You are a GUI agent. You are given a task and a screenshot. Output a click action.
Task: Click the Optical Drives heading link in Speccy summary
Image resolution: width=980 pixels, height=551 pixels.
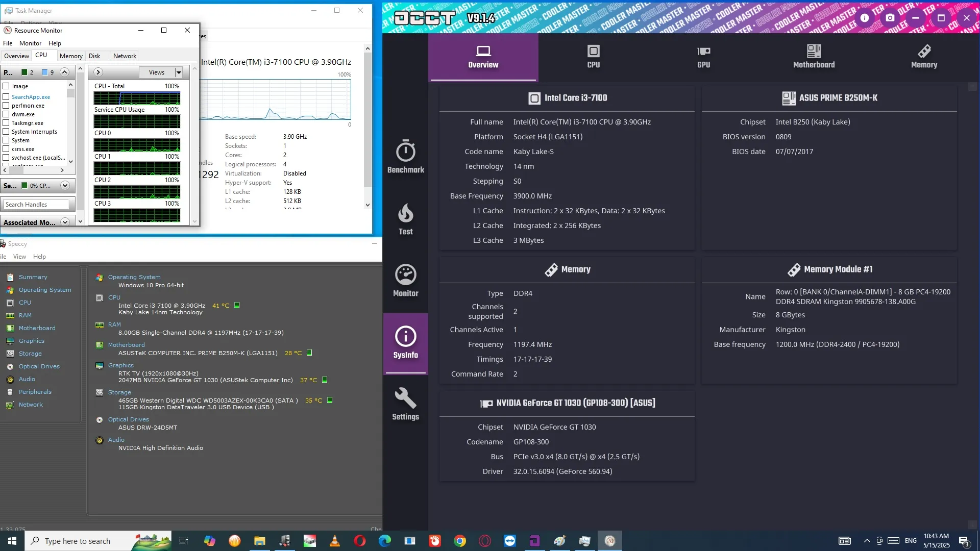click(x=129, y=419)
